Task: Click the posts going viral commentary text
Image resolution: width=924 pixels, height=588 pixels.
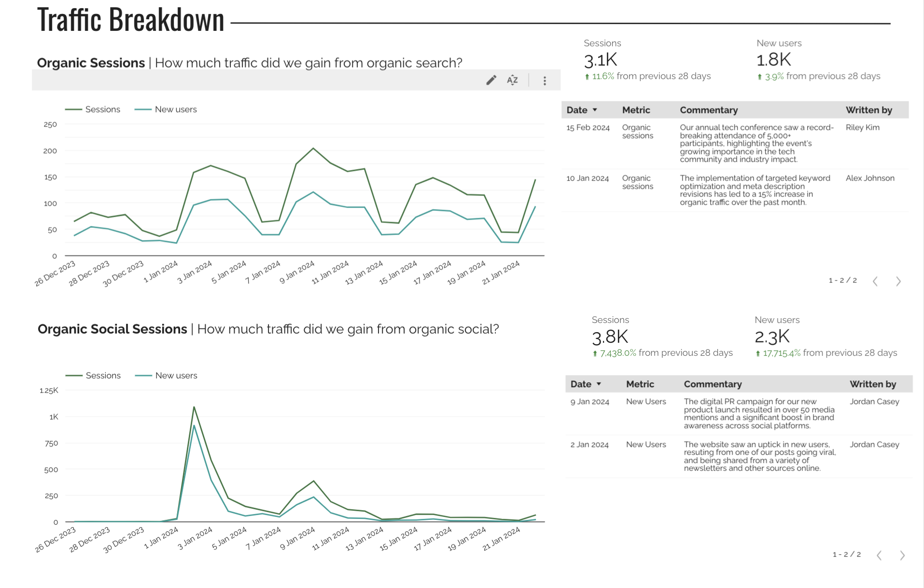Action: click(759, 456)
